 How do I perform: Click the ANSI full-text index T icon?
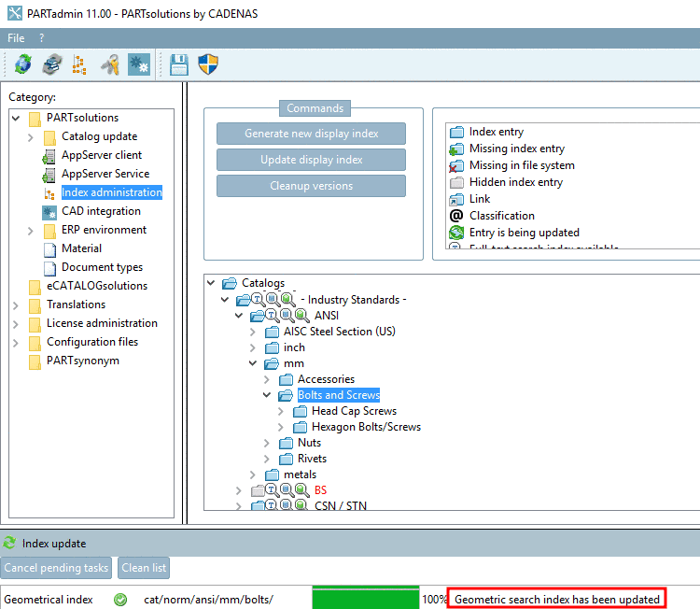(x=272, y=315)
